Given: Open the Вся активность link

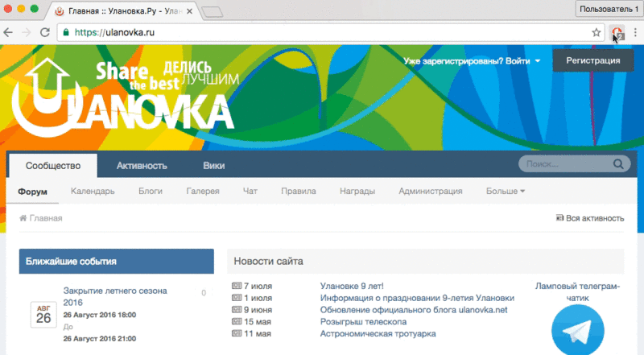Looking at the screenshot, I should click(595, 218).
